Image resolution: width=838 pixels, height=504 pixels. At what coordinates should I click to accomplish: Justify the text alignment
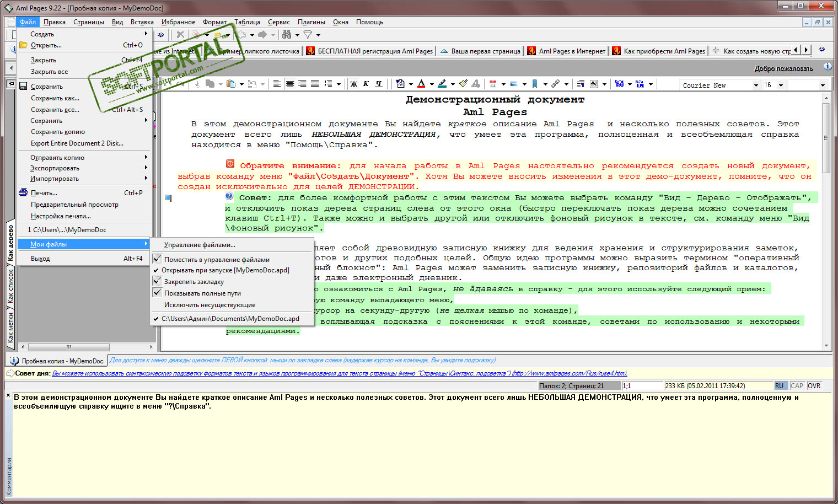315,84
